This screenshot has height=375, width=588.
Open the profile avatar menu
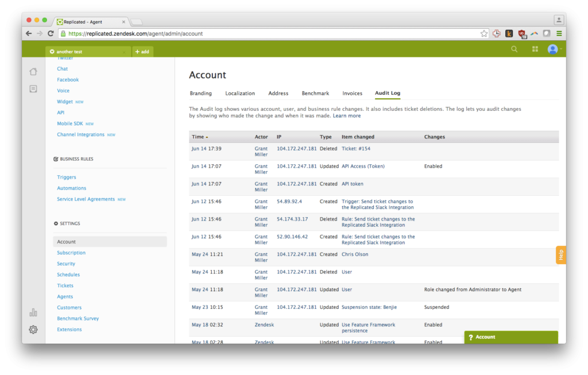point(553,49)
